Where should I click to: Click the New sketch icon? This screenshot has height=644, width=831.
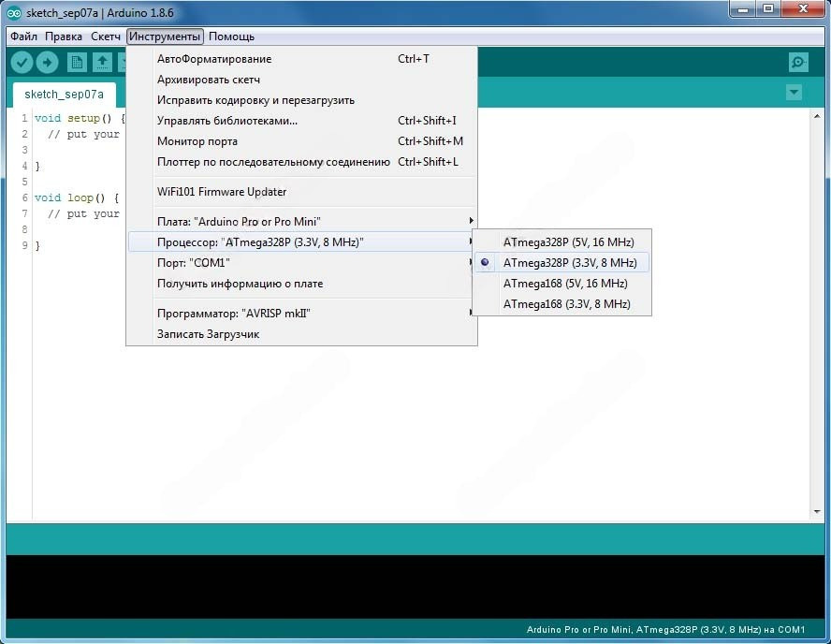click(x=77, y=63)
